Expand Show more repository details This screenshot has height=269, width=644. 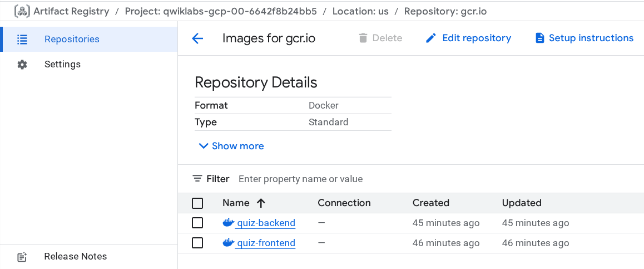[x=231, y=146]
